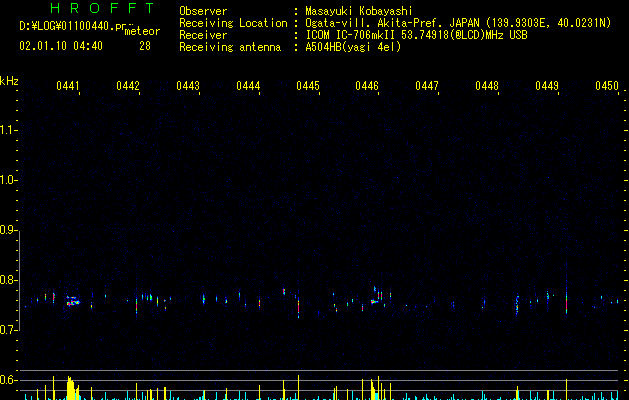Click the bright echo cluster after 0446
The height and width of the screenshot is (400, 629).
[377, 296]
